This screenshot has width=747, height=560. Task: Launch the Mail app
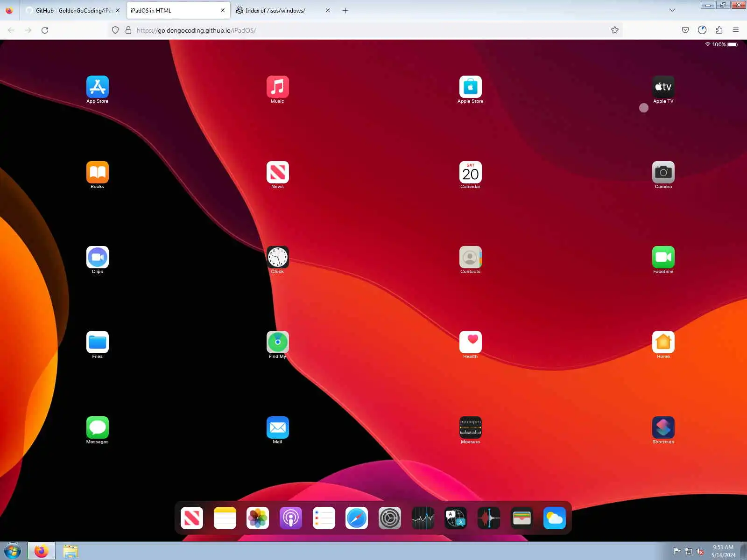coord(278,427)
